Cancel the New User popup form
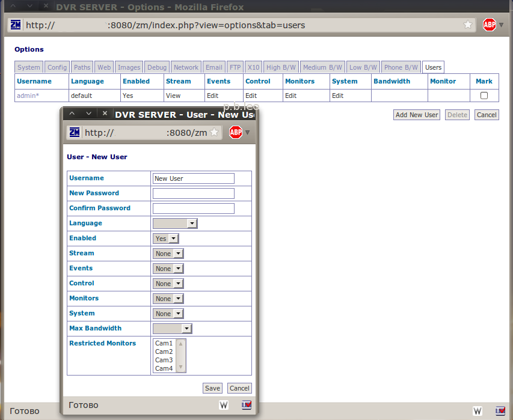This screenshot has height=420, width=513. point(239,388)
